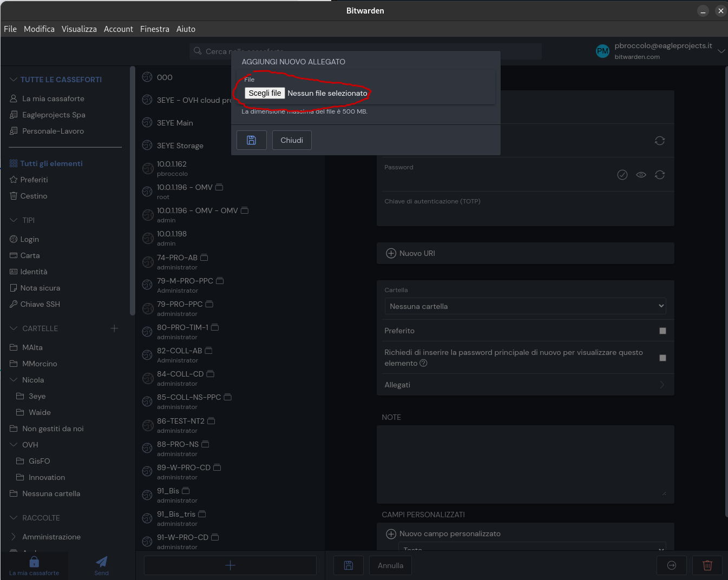Collapse the Nicola folder

pyautogui.click(x=14, y=380)
